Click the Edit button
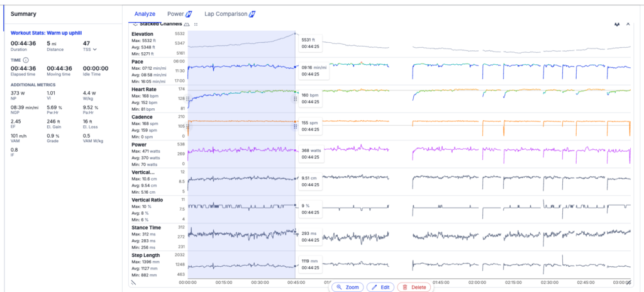644x292 pixels. [380, 287]
